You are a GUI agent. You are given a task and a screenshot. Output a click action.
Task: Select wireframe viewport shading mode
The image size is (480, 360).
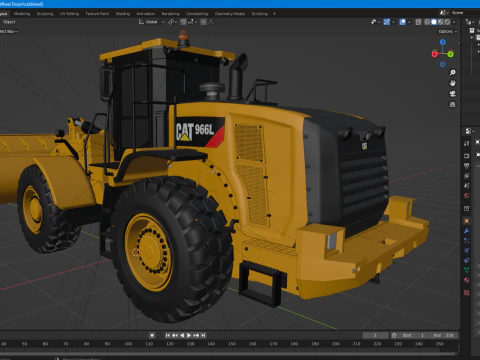point(427,22)
